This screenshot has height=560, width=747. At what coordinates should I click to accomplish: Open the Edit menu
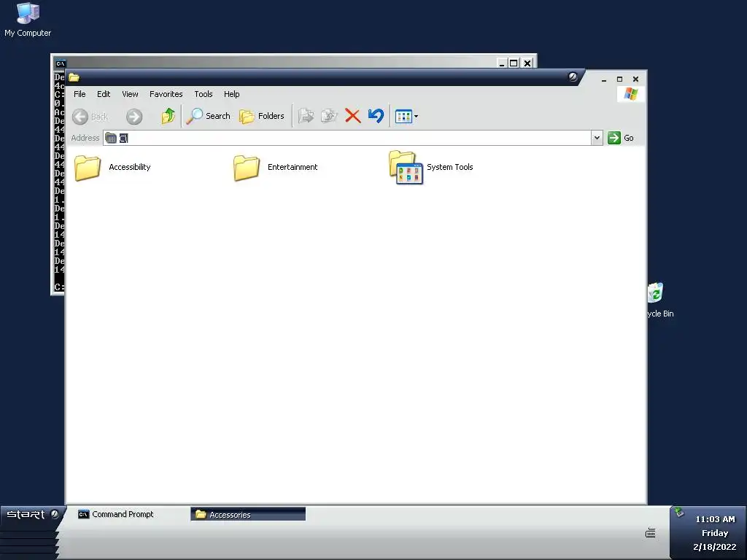(104, 94)
